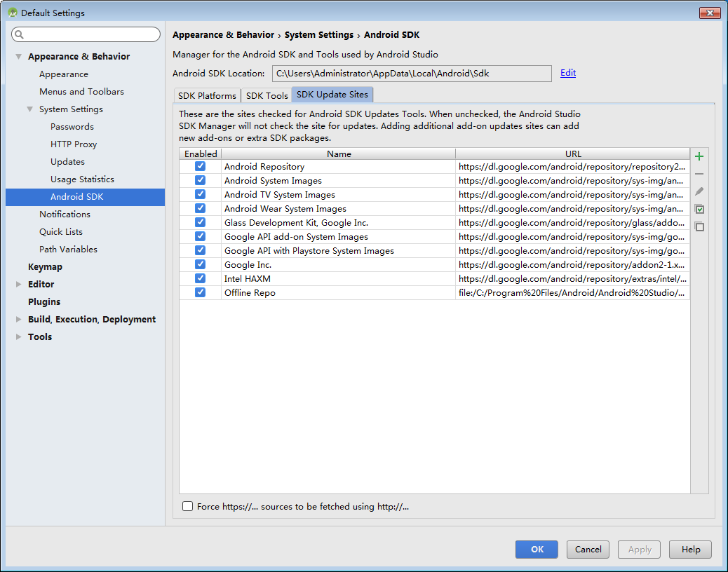The width and height of the screenshot is (728, 572).
Task: Open the Updates settings page
Action: [x=68, y=162]
